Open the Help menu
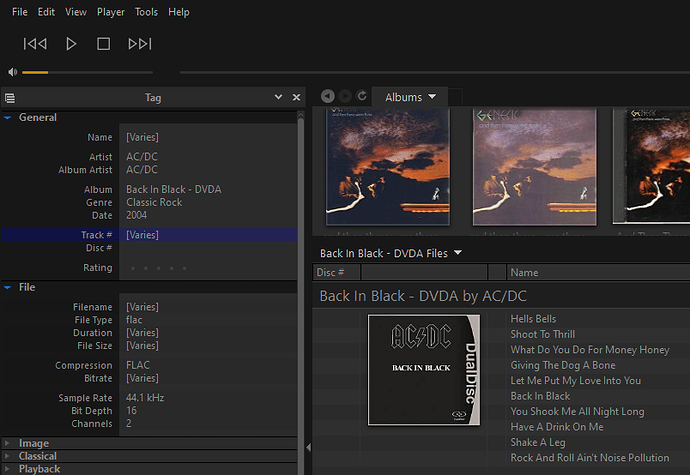 (x=179, y=12)
